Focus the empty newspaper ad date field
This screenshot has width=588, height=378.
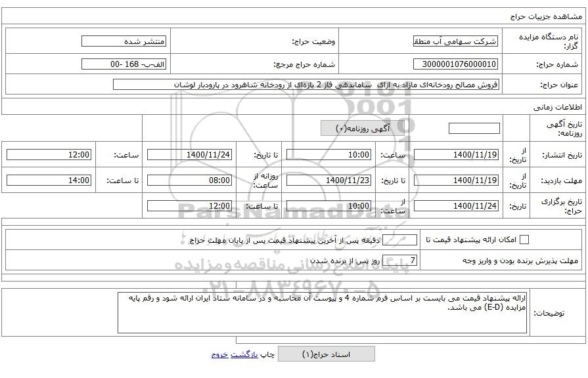[x=474, y=129]
